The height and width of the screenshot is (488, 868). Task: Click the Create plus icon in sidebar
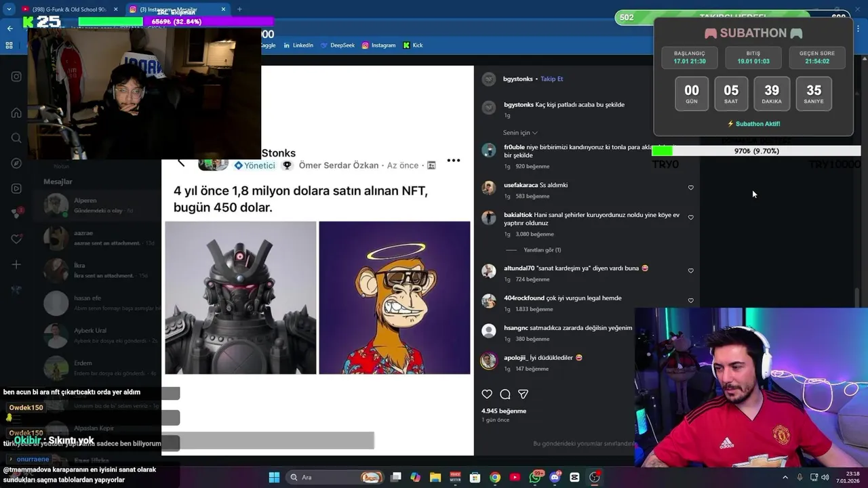(16, 264)
